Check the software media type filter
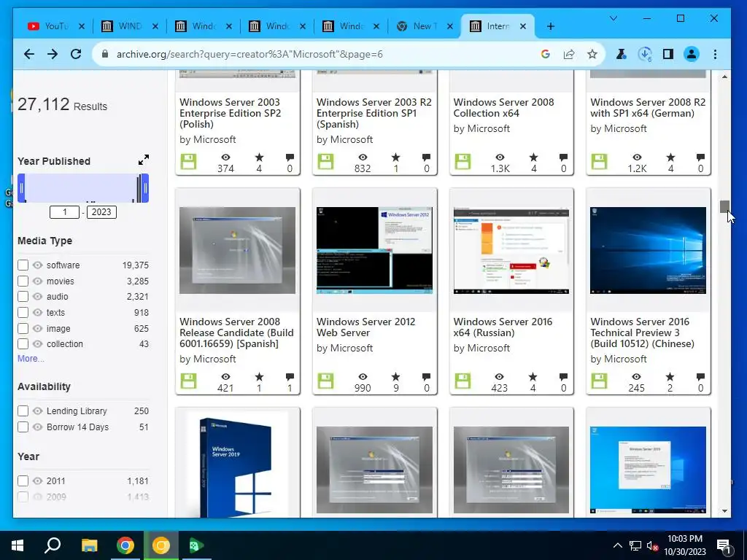Screen dimensions: 747x560 coord(23,265)
